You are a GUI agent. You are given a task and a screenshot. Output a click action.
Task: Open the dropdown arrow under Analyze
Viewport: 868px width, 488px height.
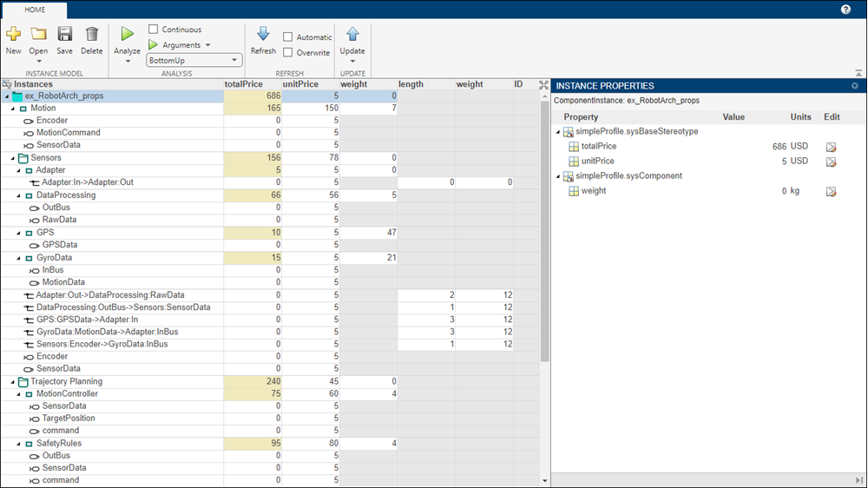click(128, 61)
